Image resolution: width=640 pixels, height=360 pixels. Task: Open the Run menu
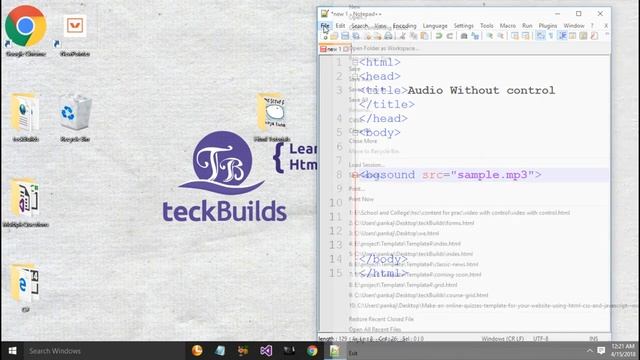527,26
